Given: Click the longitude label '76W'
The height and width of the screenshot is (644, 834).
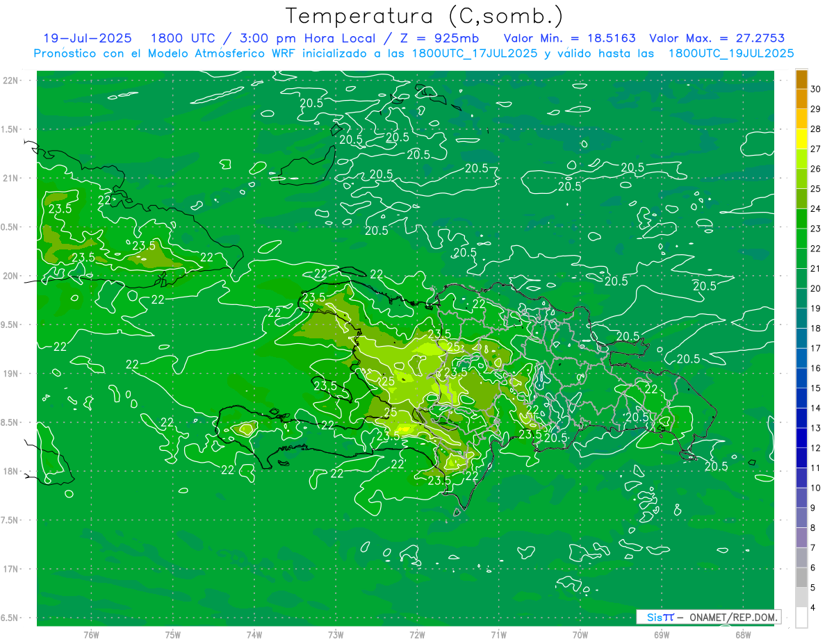Looking at the screenshot, I should coord(91,634).
